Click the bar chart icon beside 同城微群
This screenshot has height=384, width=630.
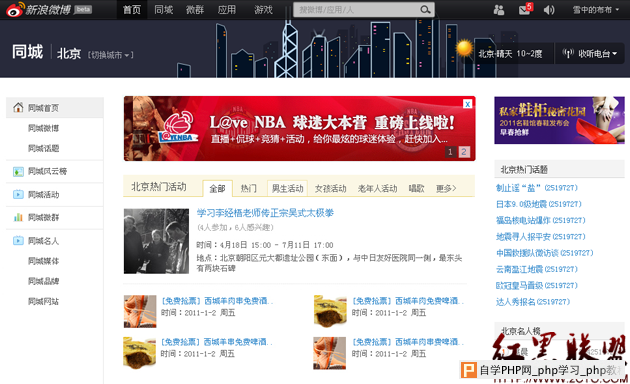coord(18,217)
